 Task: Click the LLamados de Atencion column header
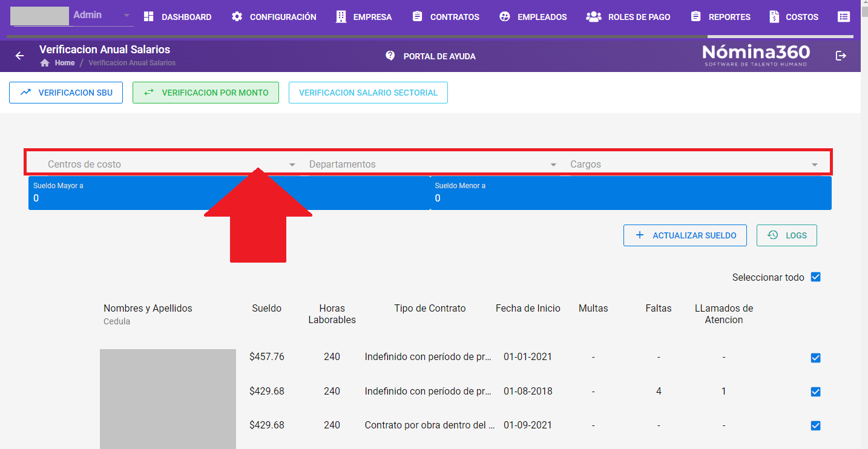pos(724,313)
